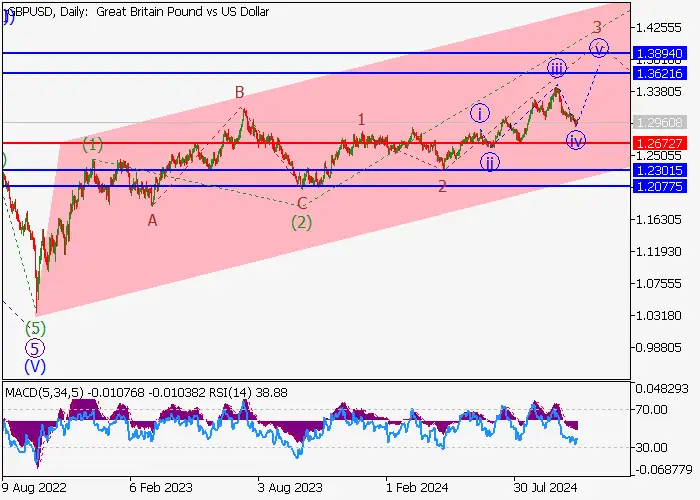
Task: Click the circled v wave marker
Action: click(x=599, y=48)
